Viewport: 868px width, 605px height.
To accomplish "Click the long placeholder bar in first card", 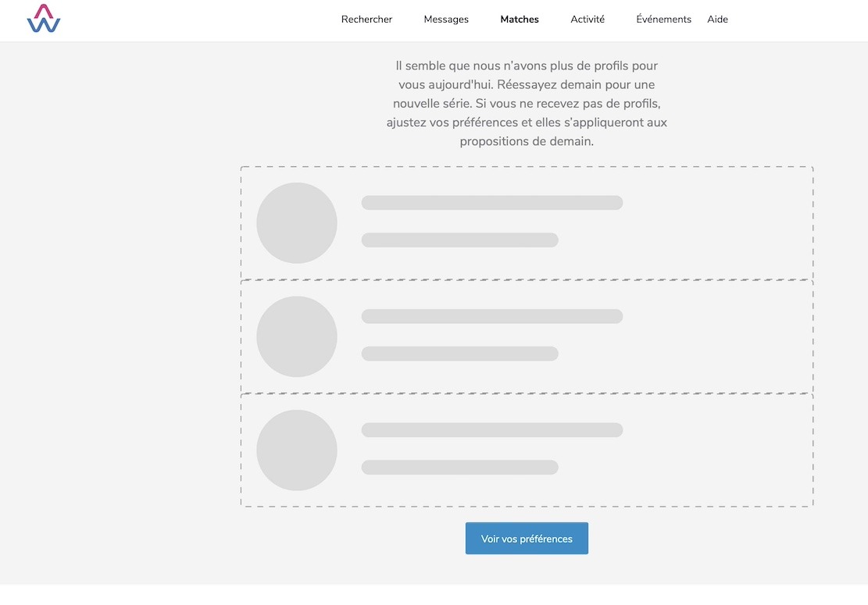I will point(492,203).
